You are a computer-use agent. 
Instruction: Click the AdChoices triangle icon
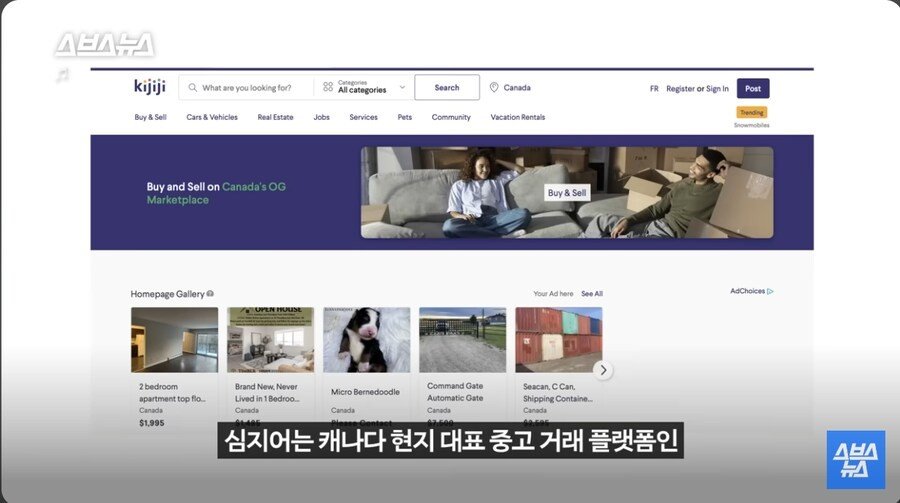770,292
